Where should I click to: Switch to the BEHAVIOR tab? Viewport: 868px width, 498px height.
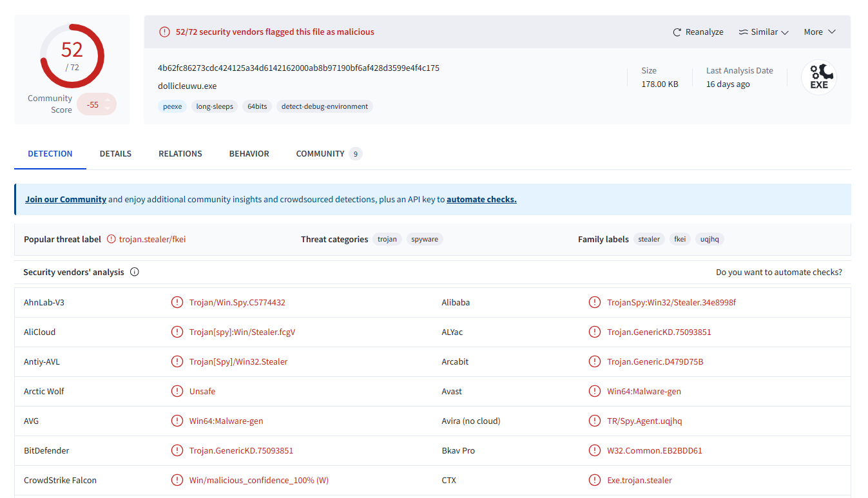[x=249, y=154]
